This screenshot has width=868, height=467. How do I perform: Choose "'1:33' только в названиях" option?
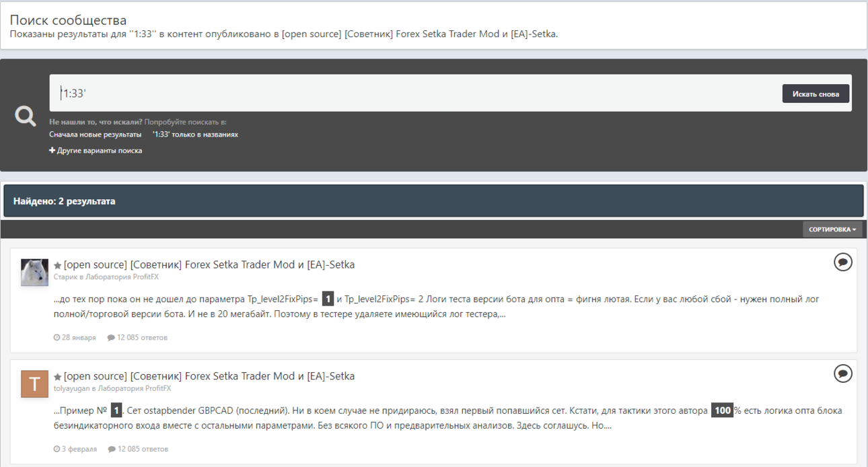click(195, 135)
